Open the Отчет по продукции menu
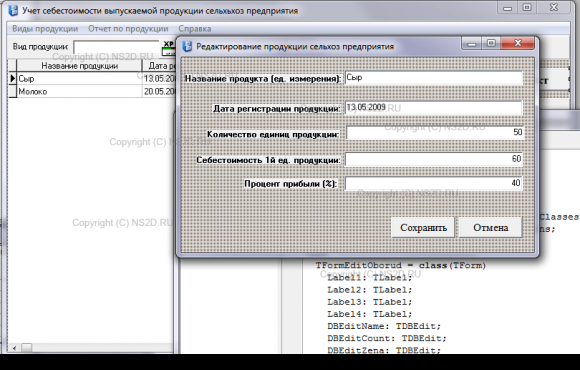580x370 pixels. (128, 28)
